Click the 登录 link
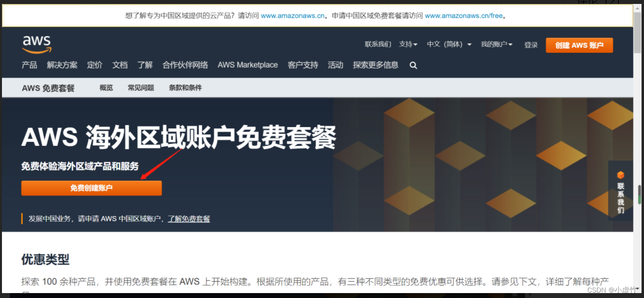 (531, 45)
